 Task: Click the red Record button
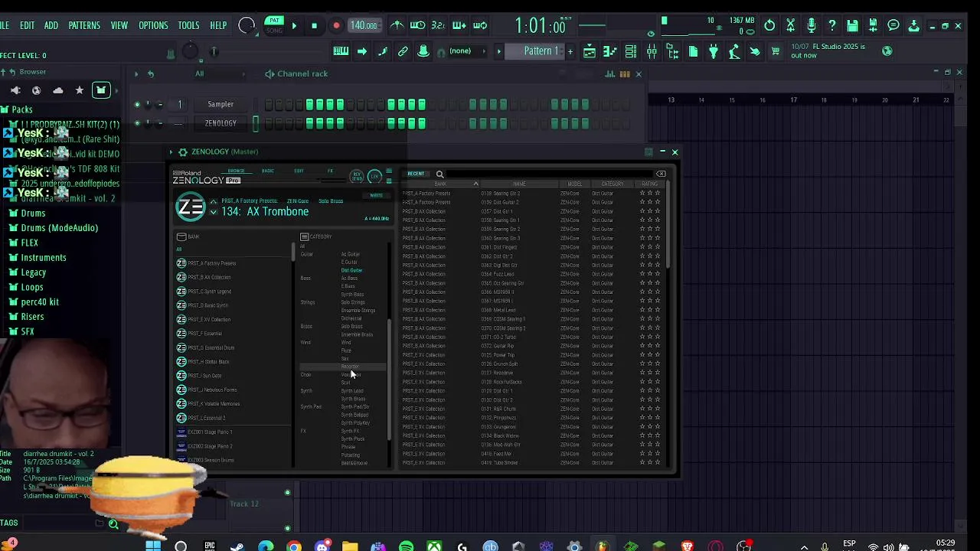336,26
